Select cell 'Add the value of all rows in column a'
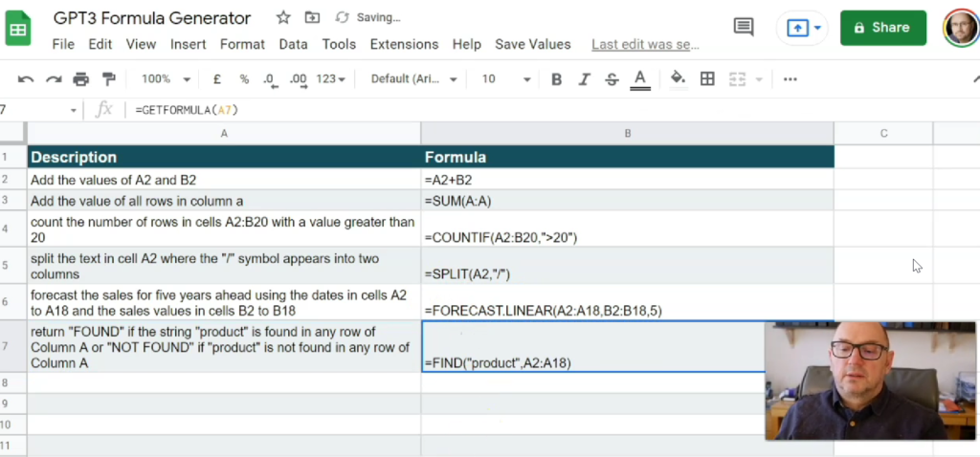The width and height of the screenshot is (980, 457). (x=224, y=201)
